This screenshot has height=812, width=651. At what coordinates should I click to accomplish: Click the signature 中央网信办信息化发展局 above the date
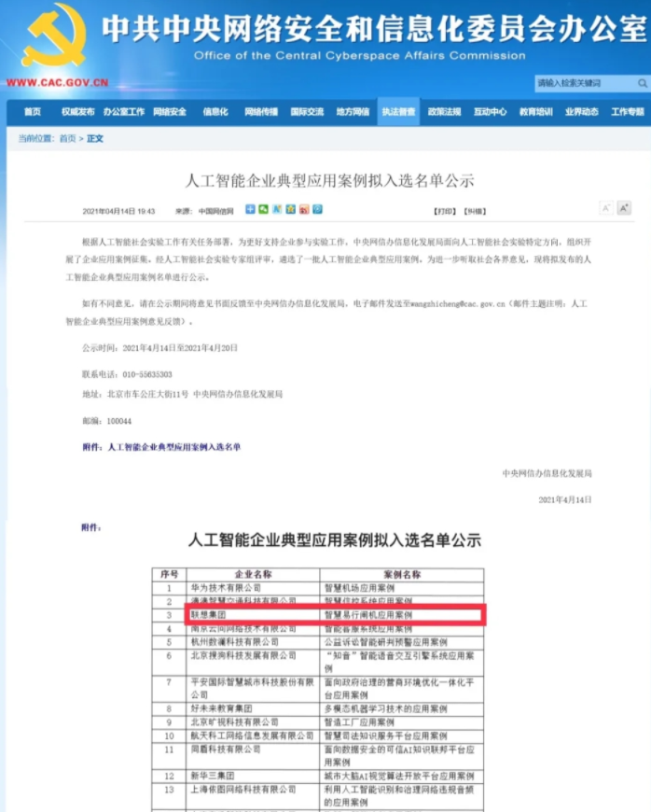pos(547,473)
